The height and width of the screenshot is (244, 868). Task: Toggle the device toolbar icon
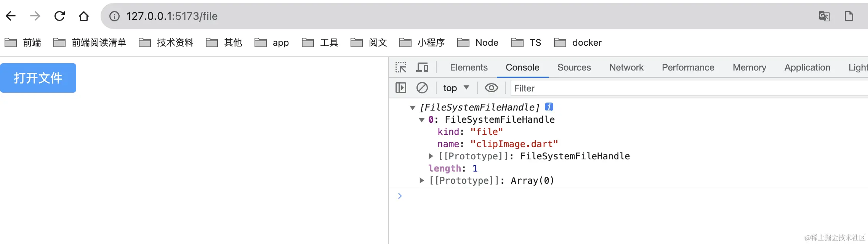click(x=422, y=67)
